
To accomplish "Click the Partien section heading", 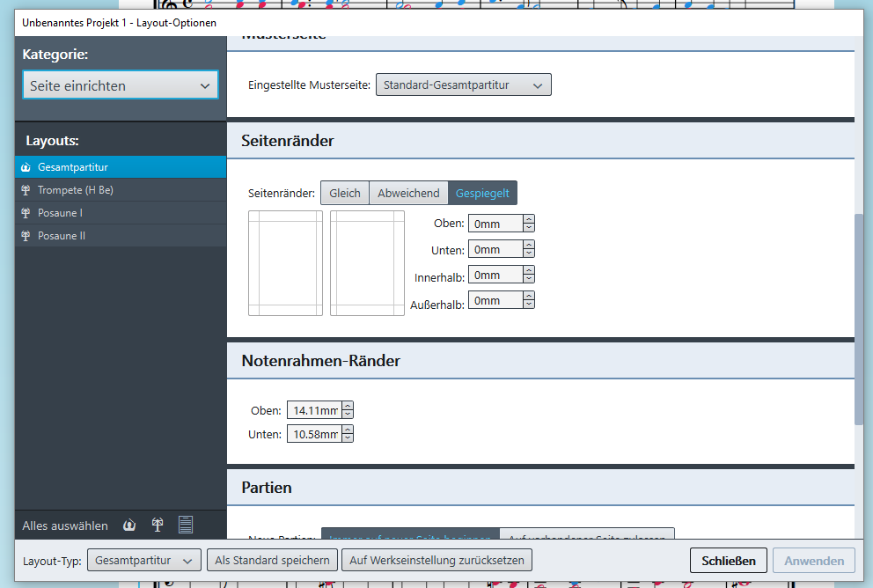I will pyautogui.click(x=266, y=488).
